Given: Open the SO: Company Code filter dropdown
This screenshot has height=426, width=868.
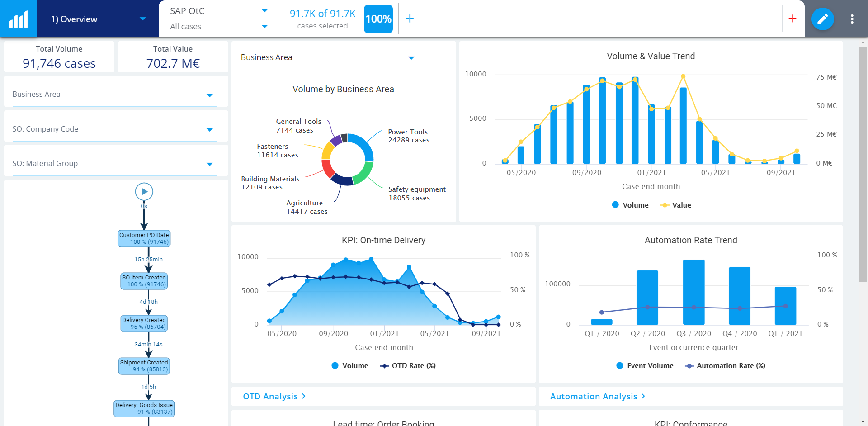Looking at the screenshot, I should pos(115,129).
